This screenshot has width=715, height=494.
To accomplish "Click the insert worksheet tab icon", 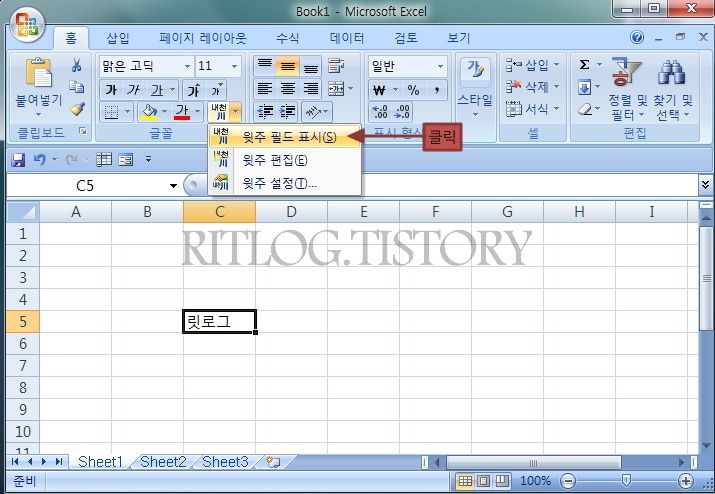I will [273, 462].
